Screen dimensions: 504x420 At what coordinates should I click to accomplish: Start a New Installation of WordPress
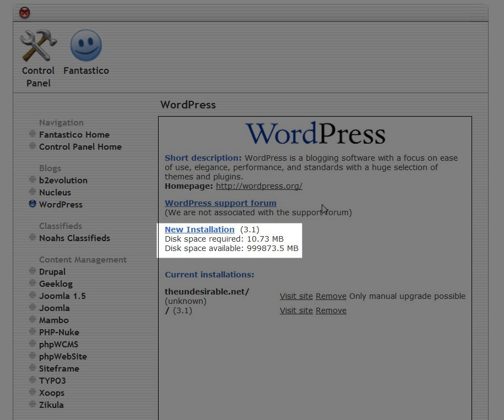199,230
